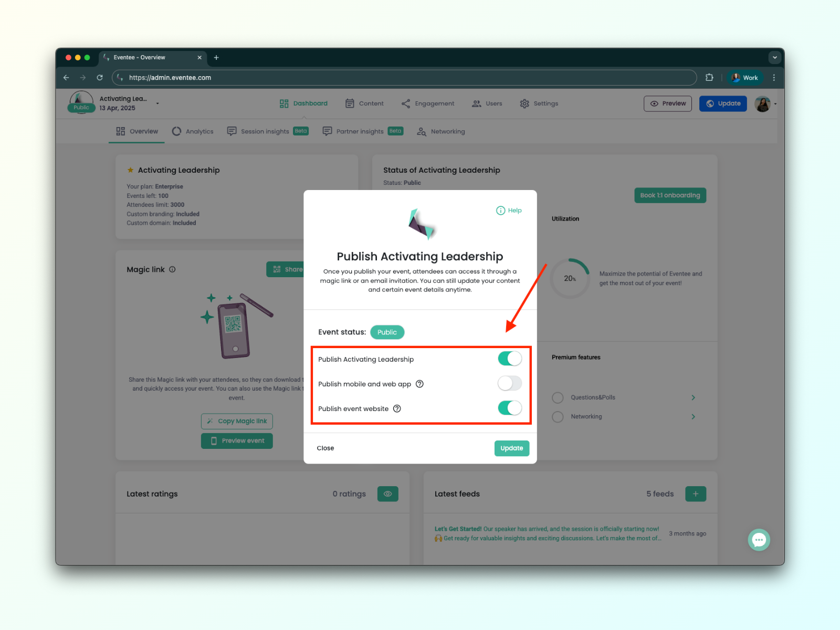Enable Publish mobile and web app switch

pyautogui.click(x=510, y=383)
